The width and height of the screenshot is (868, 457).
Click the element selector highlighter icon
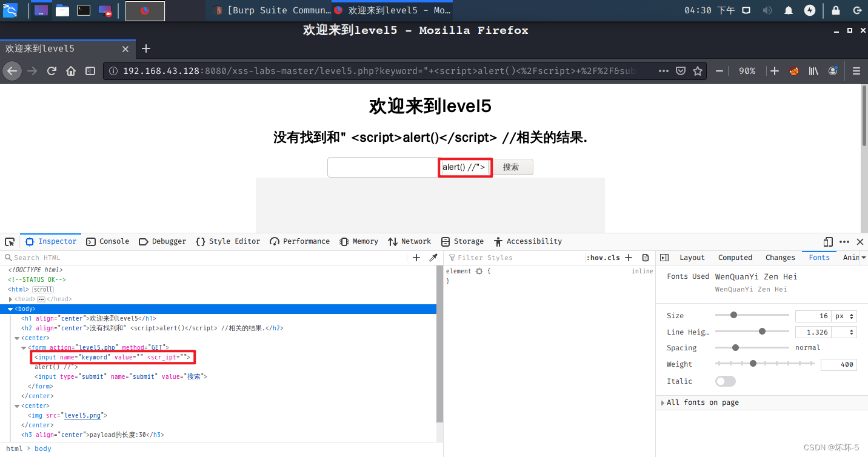point(479,271)
